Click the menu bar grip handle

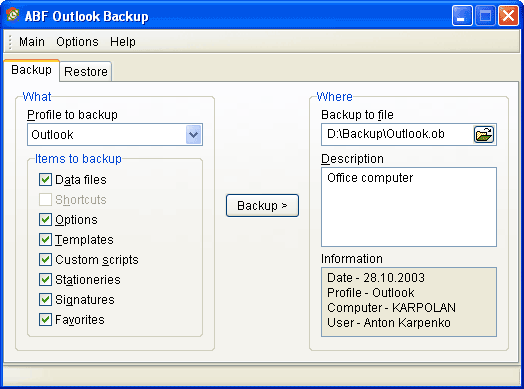(10, 42)
